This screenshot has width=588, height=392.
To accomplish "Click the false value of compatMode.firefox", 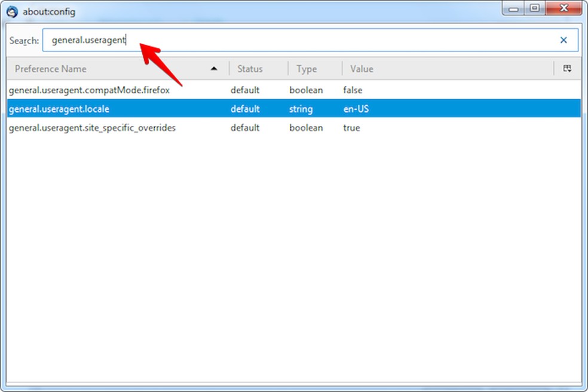I will [x=353, y=90].
